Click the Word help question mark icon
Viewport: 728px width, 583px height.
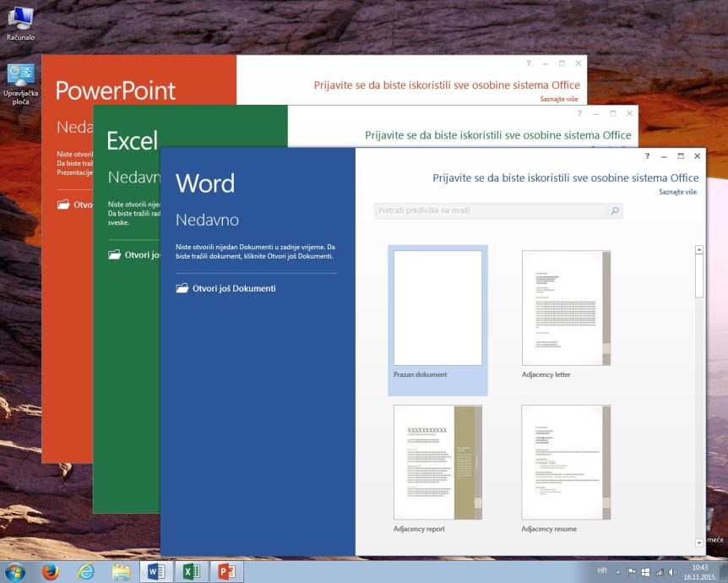(x=647, y=156)
